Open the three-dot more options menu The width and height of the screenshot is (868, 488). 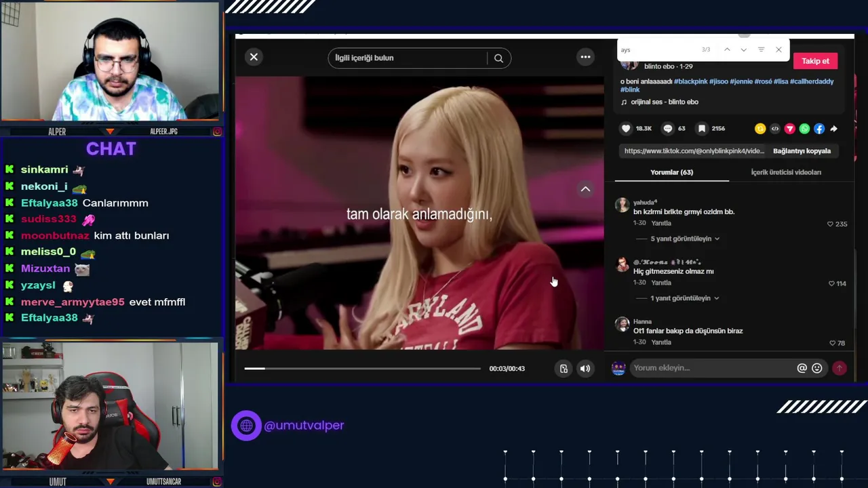pyautogui.click(x=585, y=57)
